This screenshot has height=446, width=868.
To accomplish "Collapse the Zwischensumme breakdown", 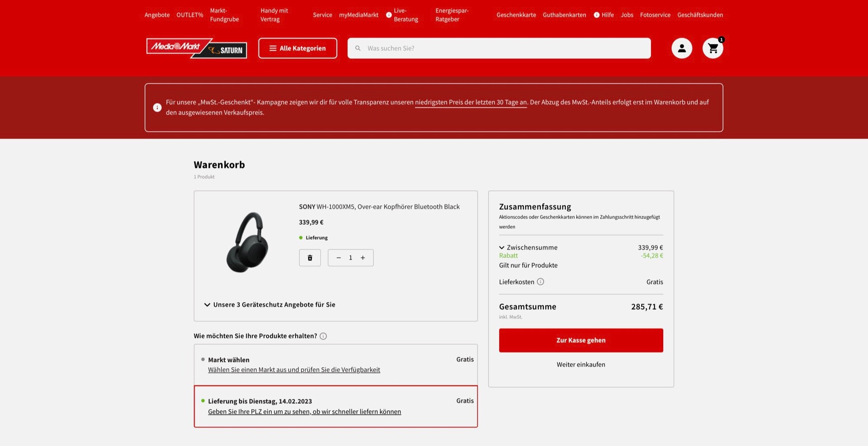I will (528, 247).
